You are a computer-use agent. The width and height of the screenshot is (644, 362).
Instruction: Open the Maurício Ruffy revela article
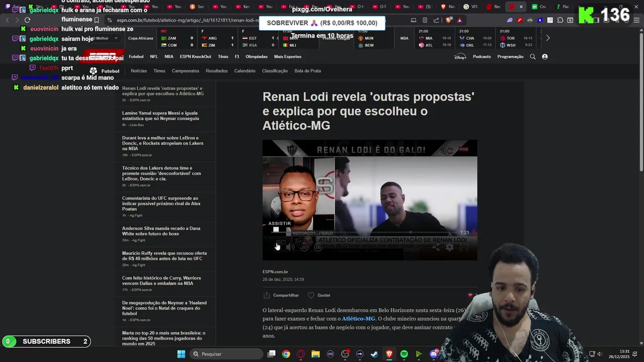click(x=165, y=256)
